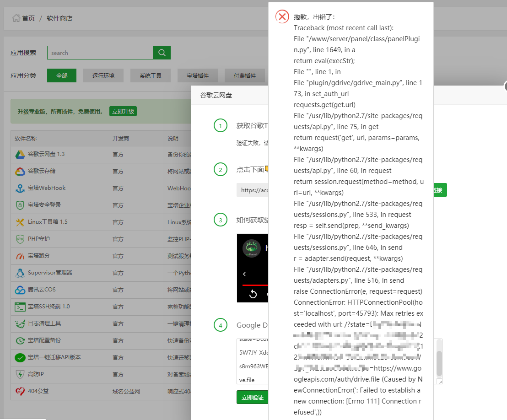Open the 宝塔安全登录 plugin name
Viewport: 507px width, 420px height.
coord(44,205)
